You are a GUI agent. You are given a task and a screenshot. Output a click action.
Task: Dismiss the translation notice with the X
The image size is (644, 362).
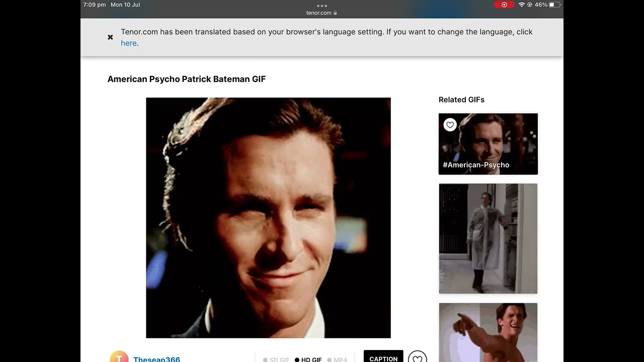point(110,37)
